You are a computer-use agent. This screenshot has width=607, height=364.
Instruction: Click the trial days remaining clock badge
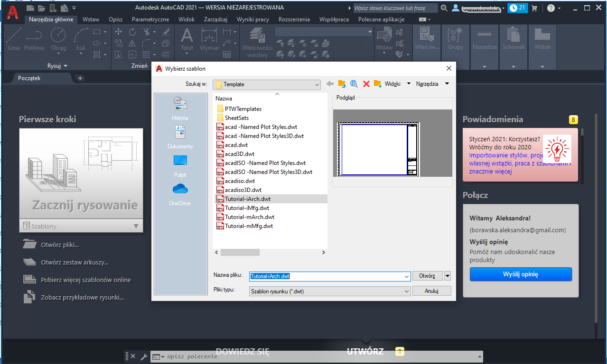tap(517, 8)
